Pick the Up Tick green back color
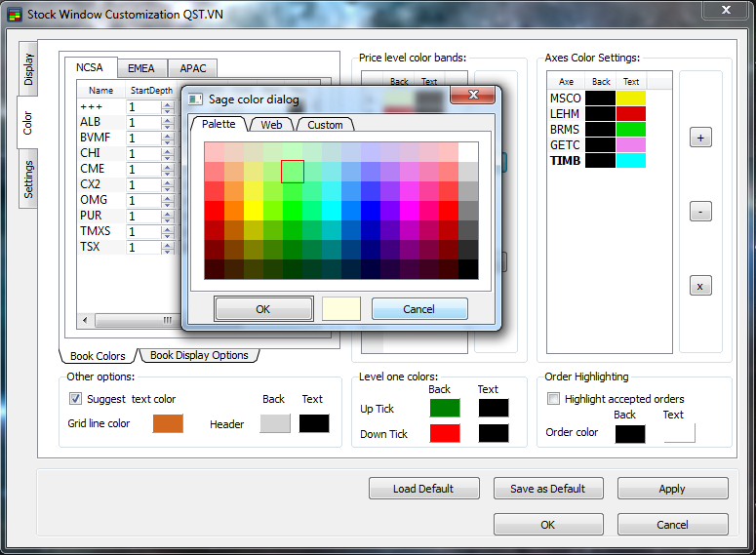Image resolution: width=756 pixels, height=555 pixels. pos(444,408)
